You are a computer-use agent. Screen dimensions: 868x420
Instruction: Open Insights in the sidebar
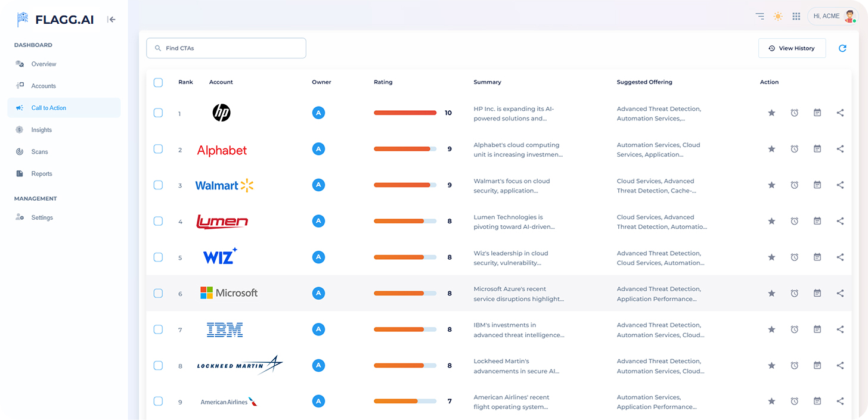pos(64,130)
